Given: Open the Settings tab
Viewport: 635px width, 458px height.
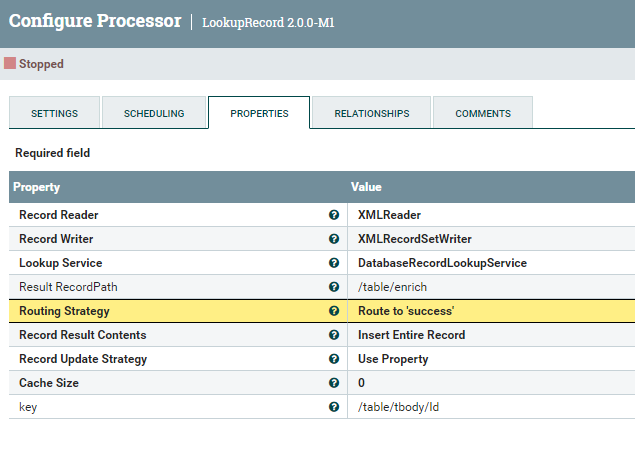Looking at the screenshot, I should 54,113.
